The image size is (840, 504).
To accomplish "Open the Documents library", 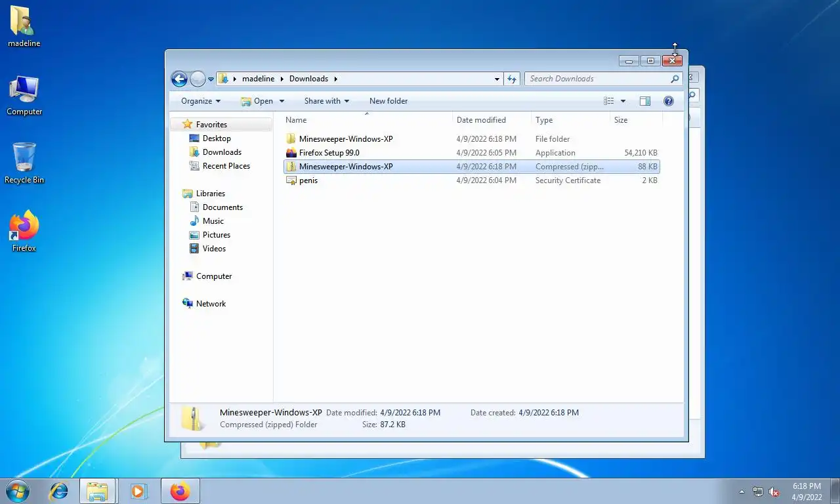I will click(x=222, y=207).
